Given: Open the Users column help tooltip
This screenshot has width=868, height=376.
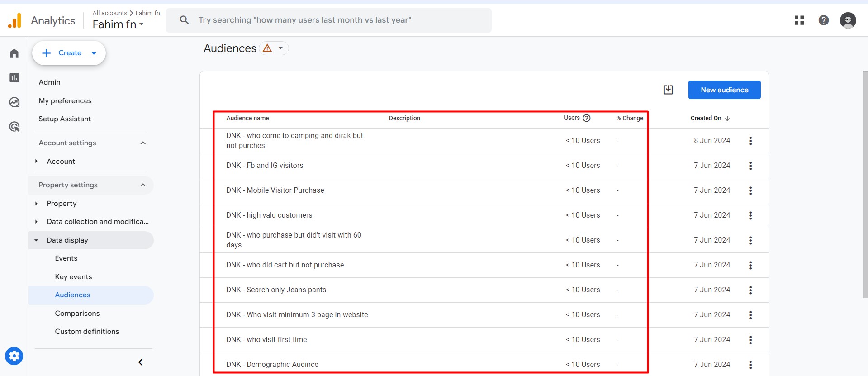Looking at the screenshot, I should (587, 118).
